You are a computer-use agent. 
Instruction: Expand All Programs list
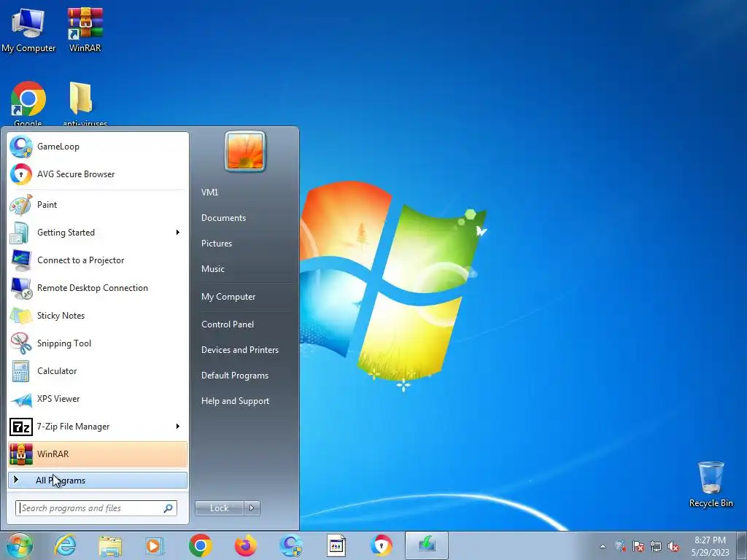coord(98,481)
